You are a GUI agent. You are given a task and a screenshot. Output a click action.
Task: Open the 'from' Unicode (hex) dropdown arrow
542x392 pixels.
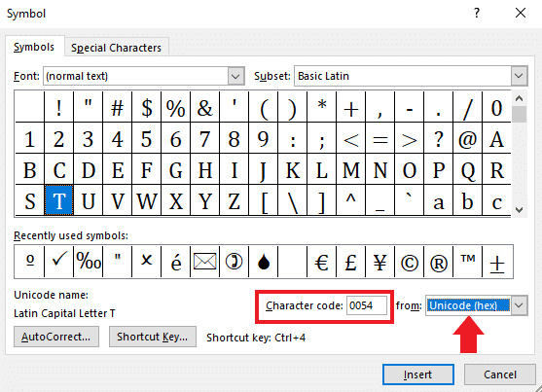[519, 305]
